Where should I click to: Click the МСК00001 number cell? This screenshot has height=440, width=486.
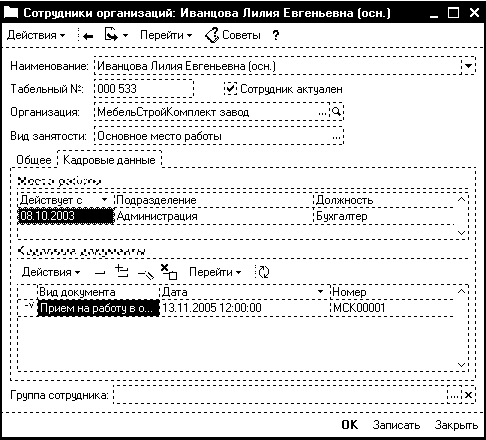pyautogui.click(x=393, y=308)
